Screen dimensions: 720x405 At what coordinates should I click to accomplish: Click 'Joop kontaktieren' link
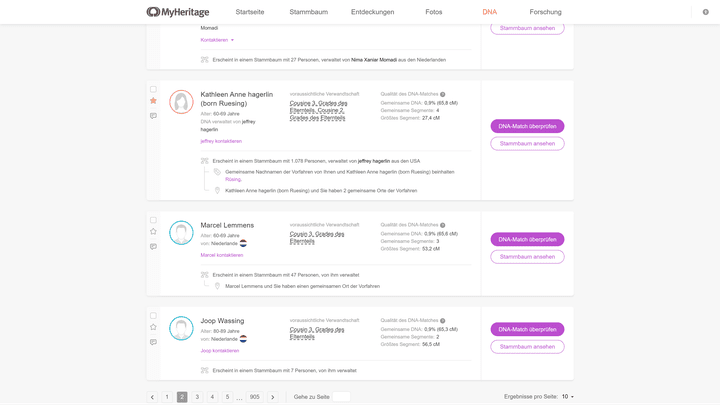(x=219, y=350)
